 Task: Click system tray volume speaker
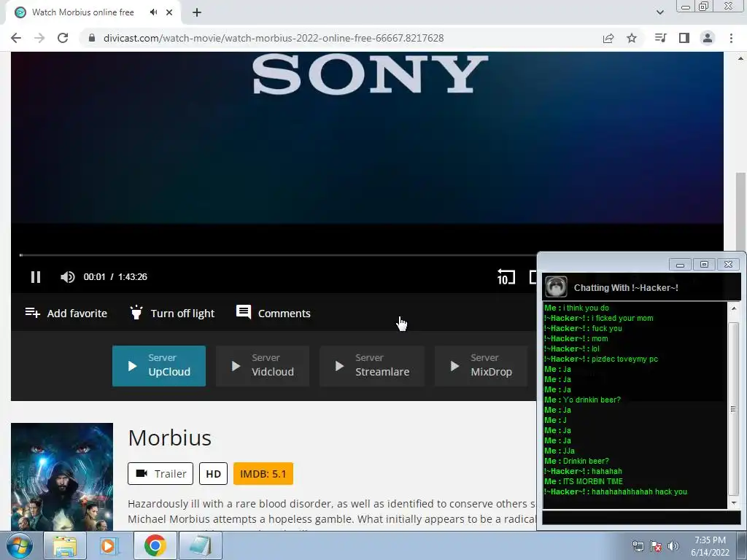click(673, 546)
